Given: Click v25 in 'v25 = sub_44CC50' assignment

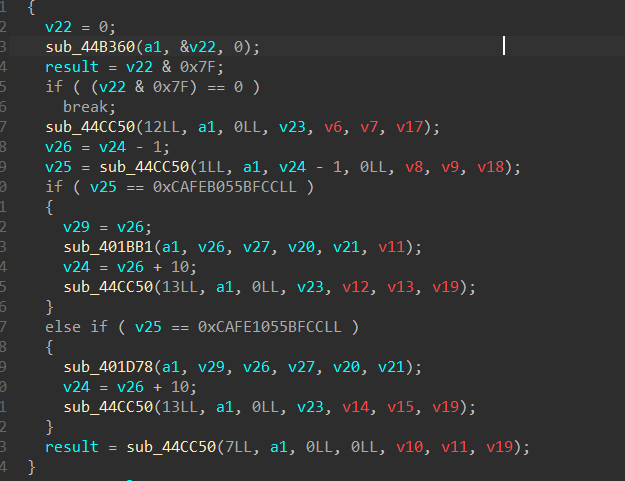Looking at the screenshot, I should click(59, 167).
